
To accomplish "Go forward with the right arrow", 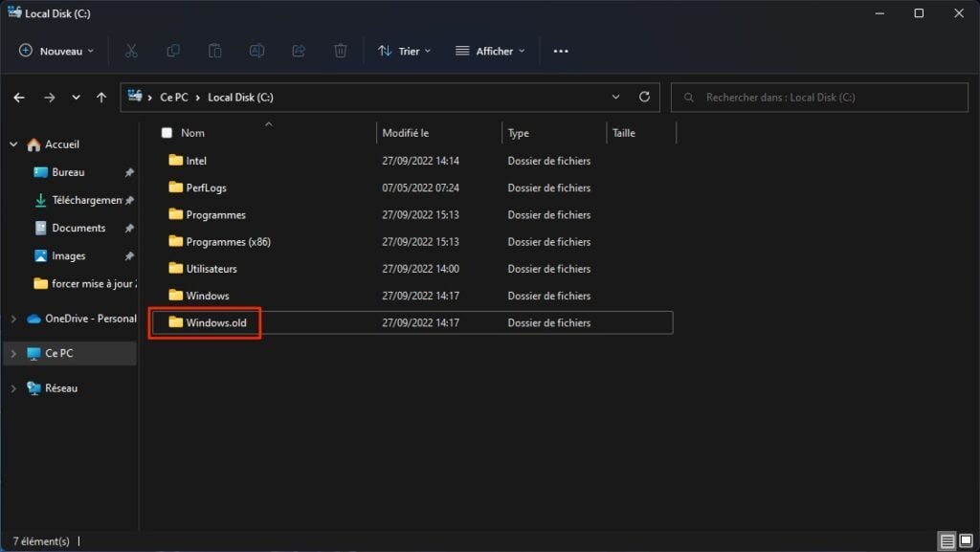I will point(50,98).
